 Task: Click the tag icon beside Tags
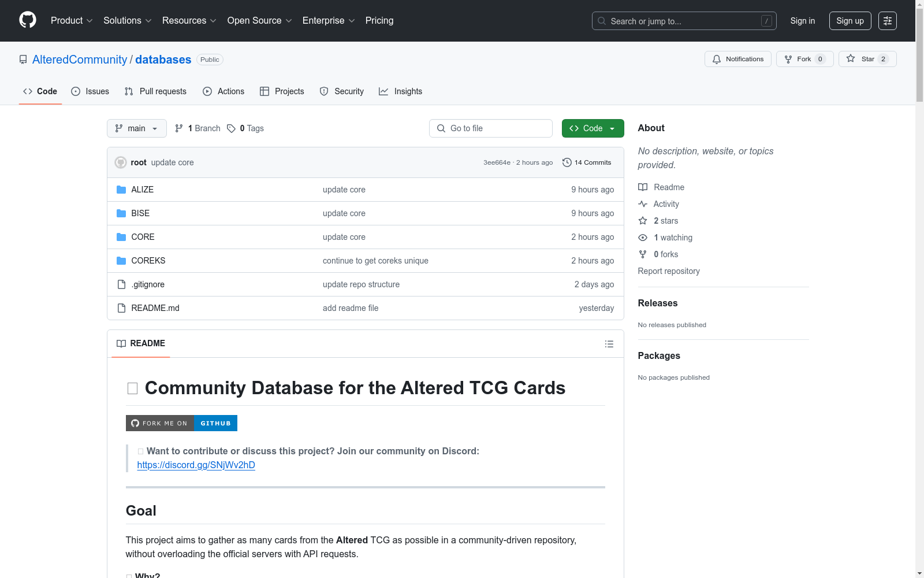231,128
